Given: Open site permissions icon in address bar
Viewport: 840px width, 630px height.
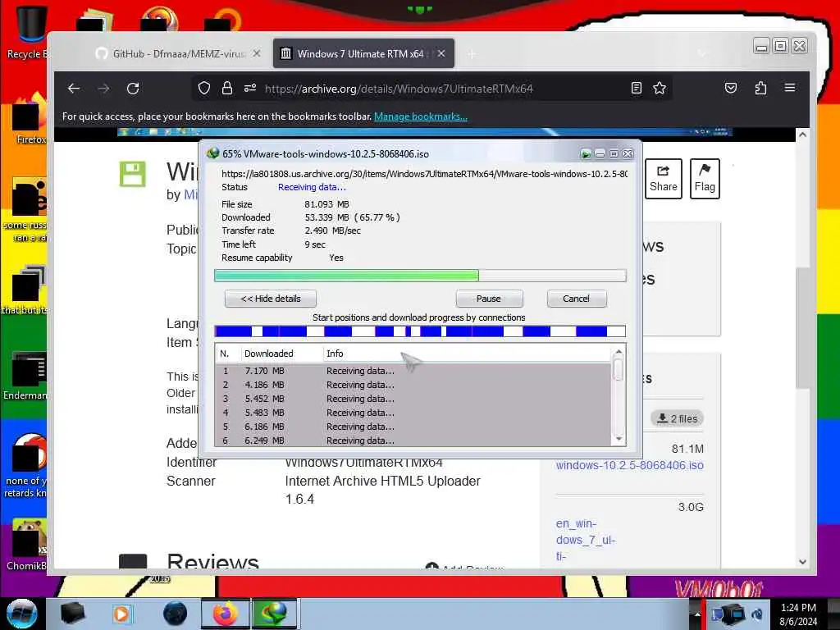Looking at the screenshot, I should pos(250,89).
